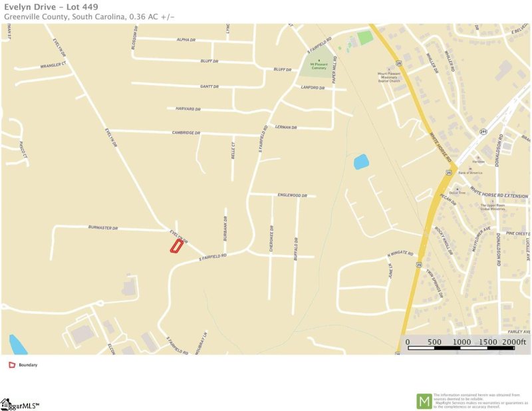The height and width of the screenshot is (411, 532).
Task: Click the blue pond near White Horse Rd
Action: [360, 162]
